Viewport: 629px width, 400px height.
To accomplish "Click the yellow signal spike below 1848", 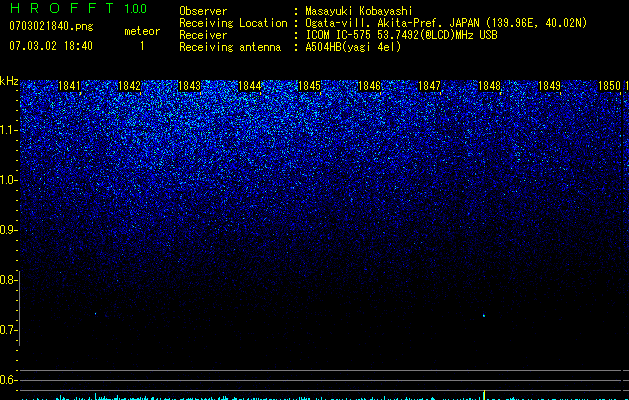I will [x=484, y=395].
